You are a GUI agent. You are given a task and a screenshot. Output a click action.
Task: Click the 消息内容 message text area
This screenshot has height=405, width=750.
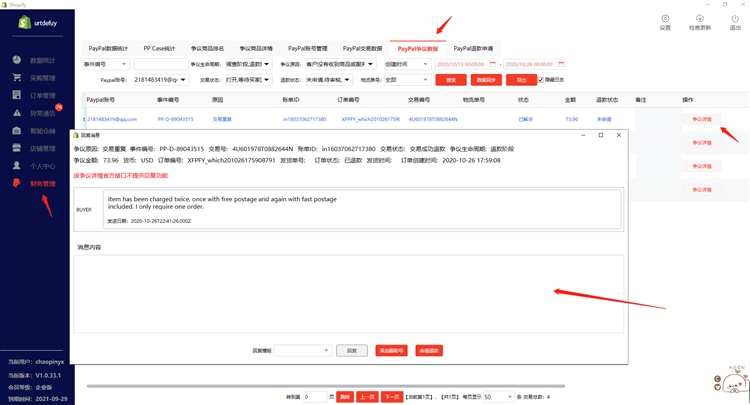click(x=349, y=294)
